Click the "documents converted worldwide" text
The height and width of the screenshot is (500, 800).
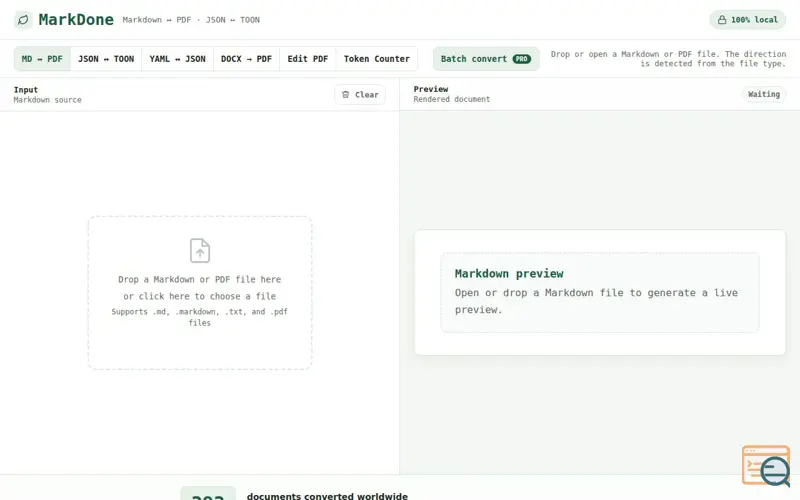[327, 496]
